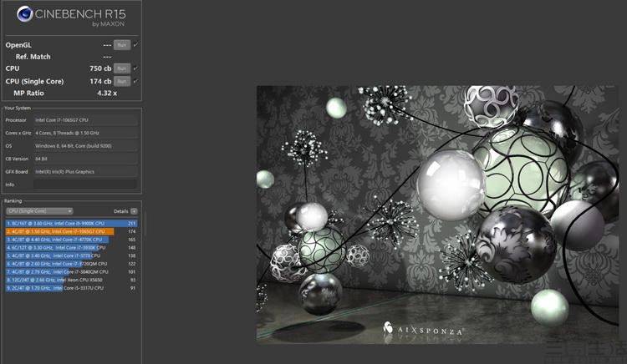The height and width of the screenshot is (364, 627).
Task: Toggle the CPU test checkbox
Action: 135,68
